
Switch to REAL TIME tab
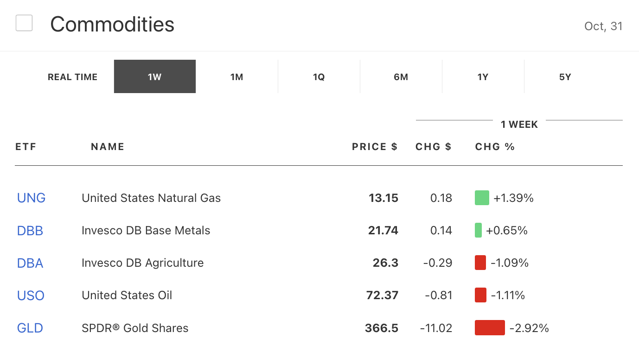point(72,77)
